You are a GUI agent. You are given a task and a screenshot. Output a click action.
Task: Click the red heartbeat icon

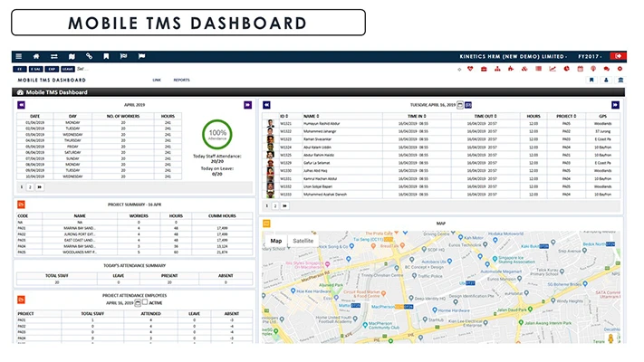[x=470, y=69]
